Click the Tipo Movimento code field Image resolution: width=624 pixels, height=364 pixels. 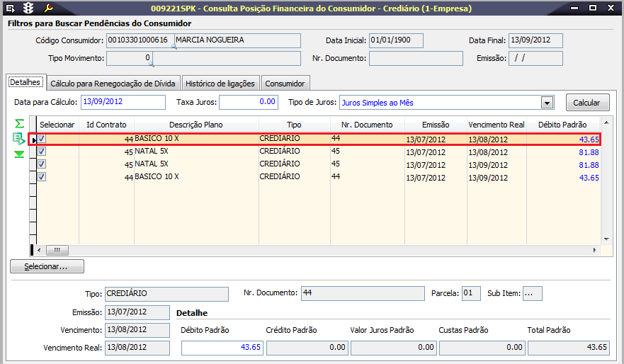coord(130,59)
